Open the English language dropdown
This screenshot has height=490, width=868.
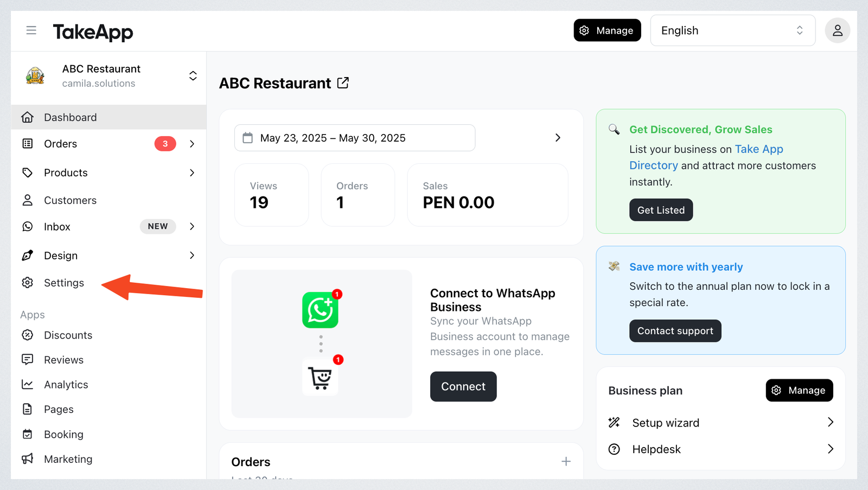click(732, 30)
